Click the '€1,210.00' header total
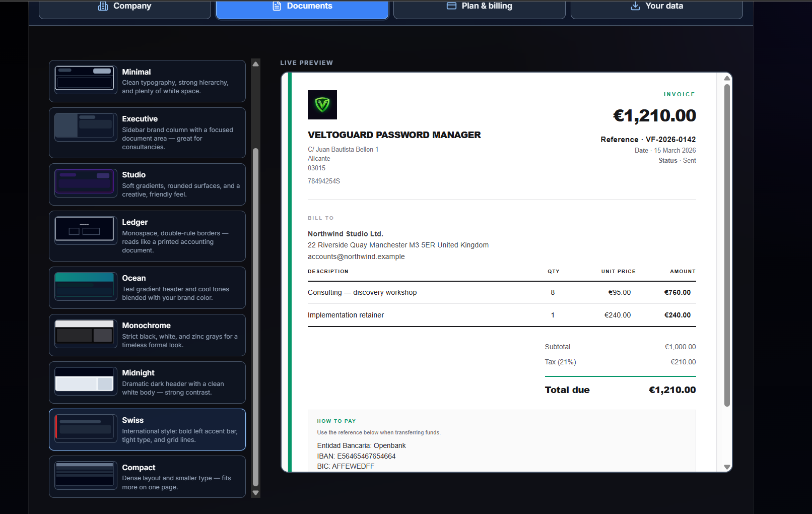The image size is (812, 514). (x=654, y=115)
